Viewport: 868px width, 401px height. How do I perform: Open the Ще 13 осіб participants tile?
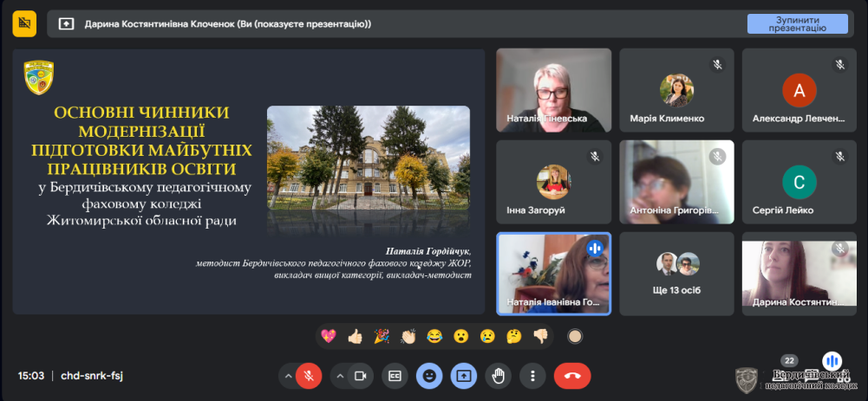pyautogui.click(x=676, y=273)
